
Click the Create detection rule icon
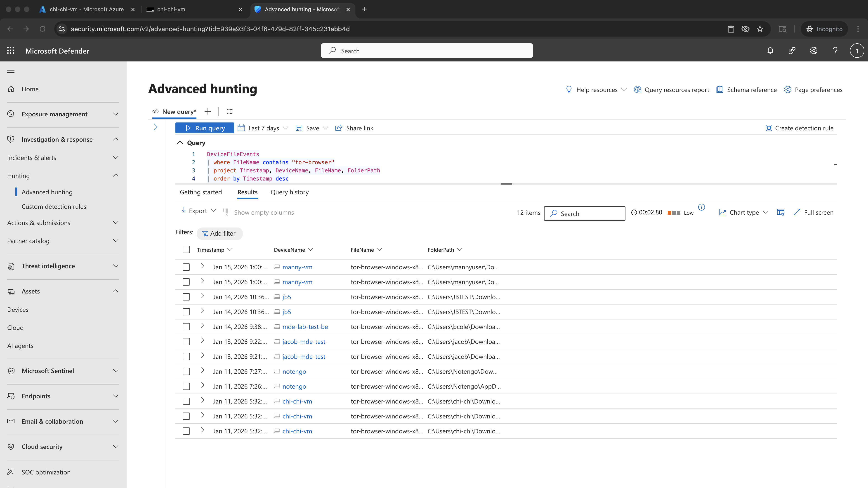coord(769,128)
